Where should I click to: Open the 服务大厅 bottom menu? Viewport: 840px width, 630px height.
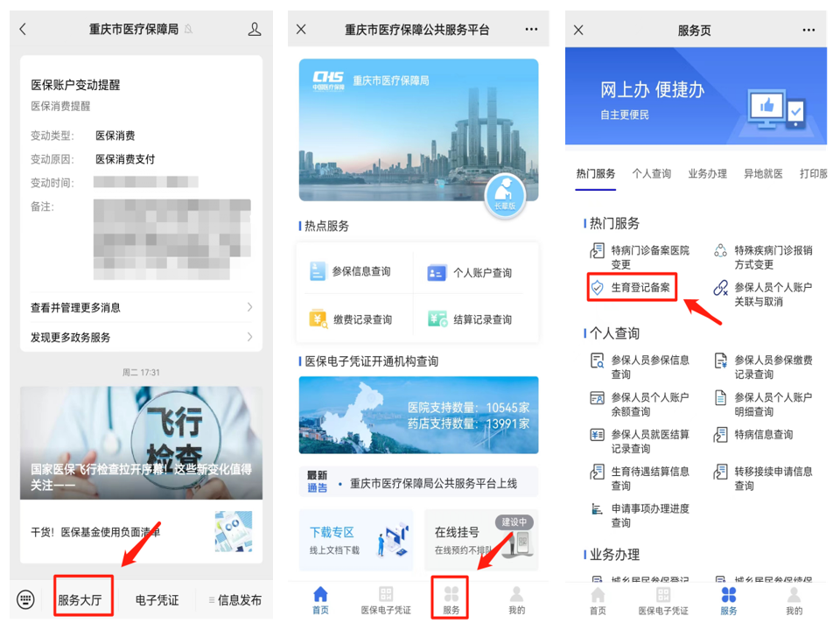(80, 599)
